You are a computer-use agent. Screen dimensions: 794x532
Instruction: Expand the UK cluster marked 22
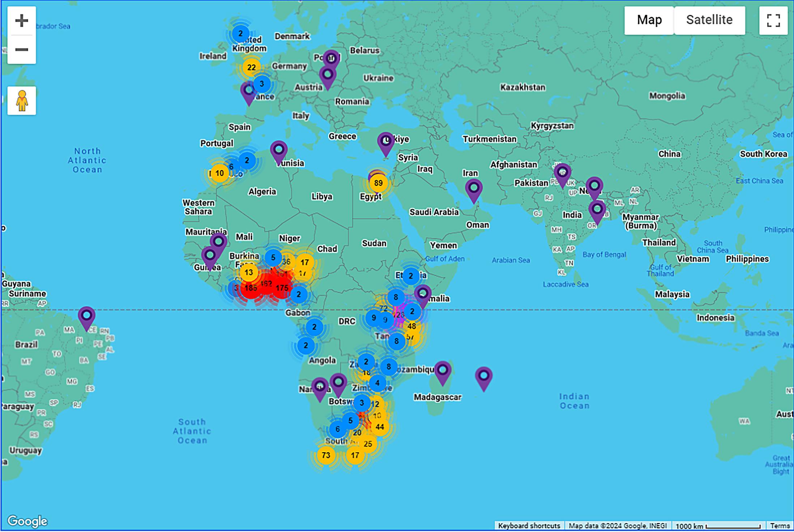(251, 67)
